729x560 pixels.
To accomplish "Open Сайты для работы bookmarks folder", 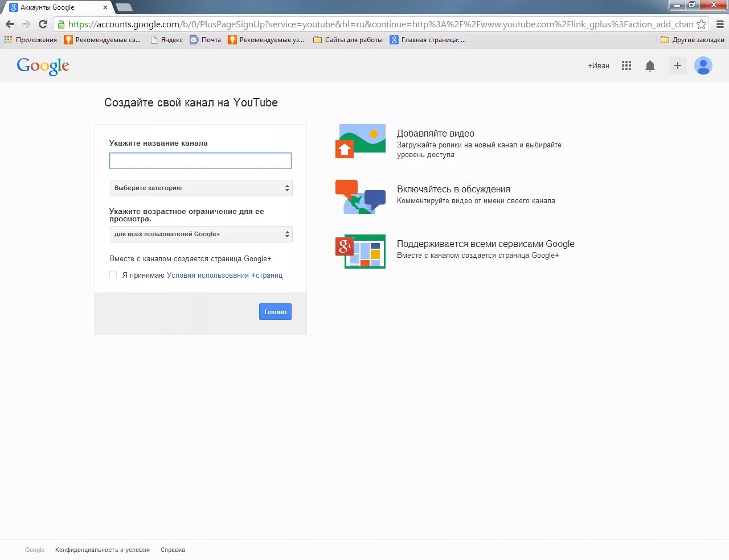I will (348, 40).
